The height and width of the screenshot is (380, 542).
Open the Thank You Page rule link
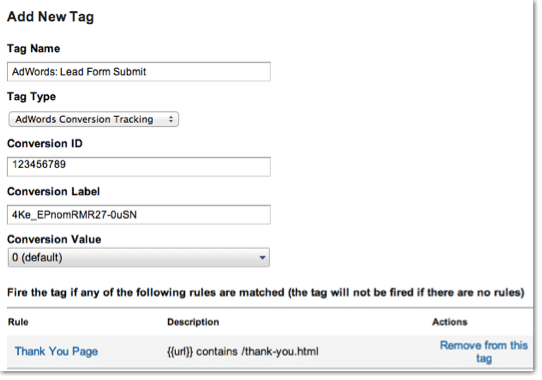coord(56,351)
